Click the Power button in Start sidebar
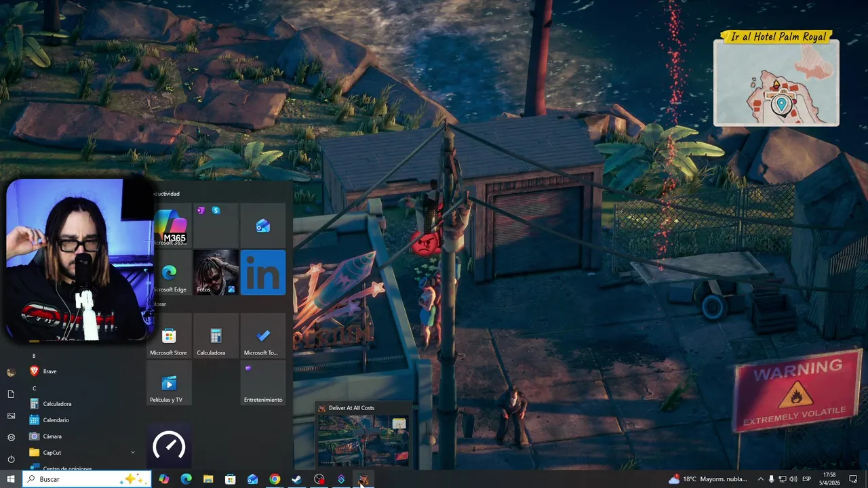Image resolution: width=868 pixels, height=488 pixels. click(x=11, y=459)
